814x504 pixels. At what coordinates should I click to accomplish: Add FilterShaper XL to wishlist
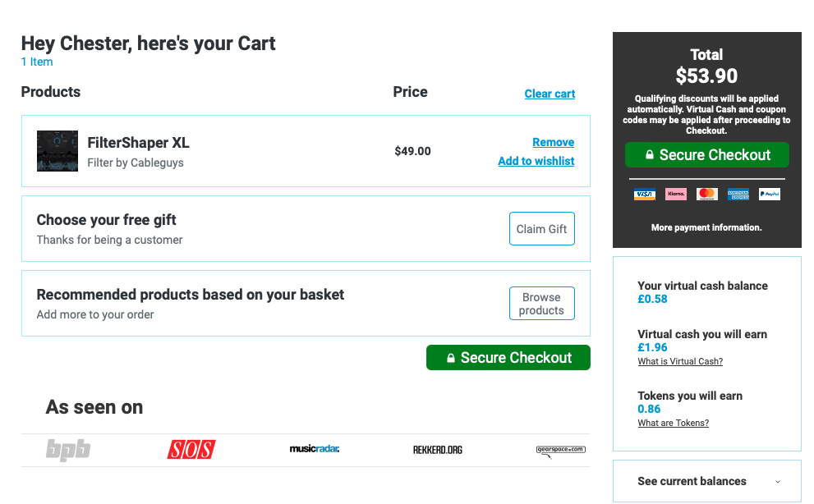[536, 161]
